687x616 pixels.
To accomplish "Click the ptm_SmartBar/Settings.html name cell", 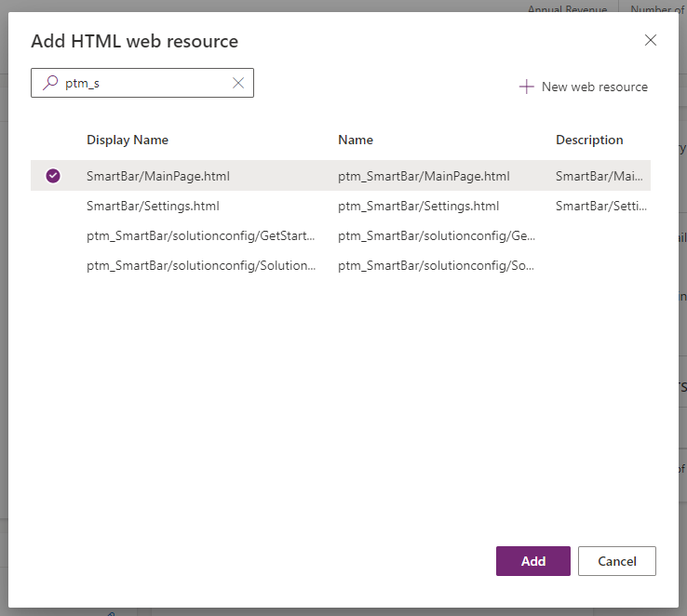I will point(418,206).
